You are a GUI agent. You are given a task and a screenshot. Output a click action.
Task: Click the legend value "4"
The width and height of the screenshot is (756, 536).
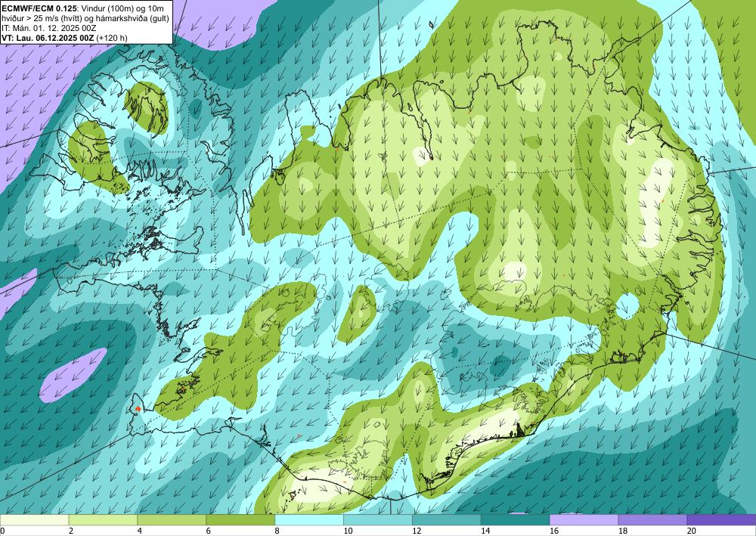coord(140,531)
